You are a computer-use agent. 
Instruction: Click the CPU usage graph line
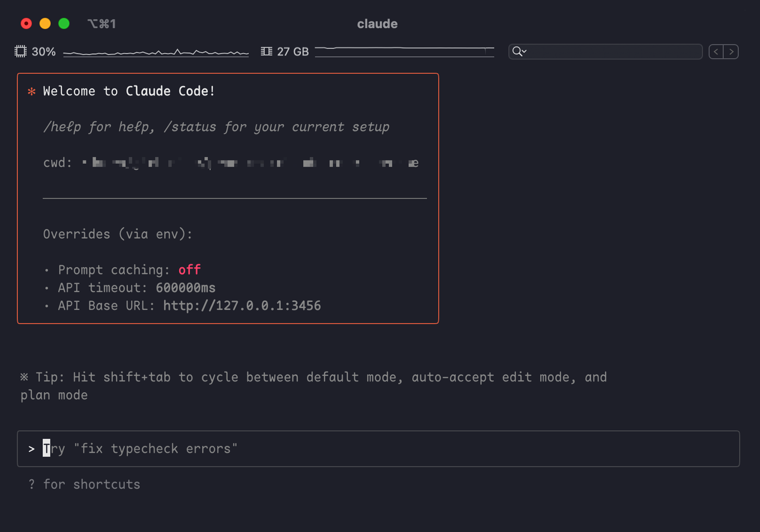click(x=156, y=52)
